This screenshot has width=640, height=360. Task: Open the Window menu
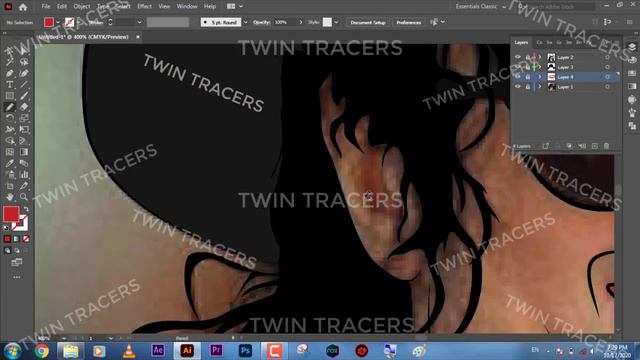coord(187,7)
